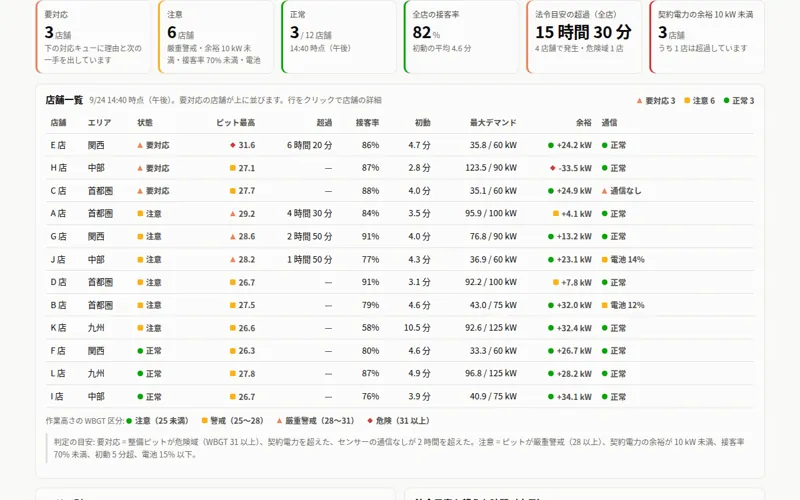
Task: Sort by the 初動 column header
Action: pos(422,122)
